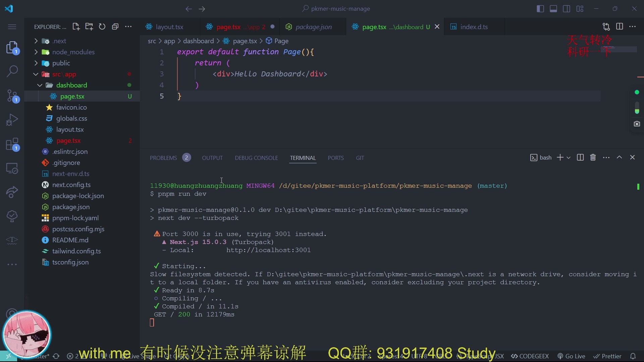Click the pkmer-music-manage command center search

(336, 9)
